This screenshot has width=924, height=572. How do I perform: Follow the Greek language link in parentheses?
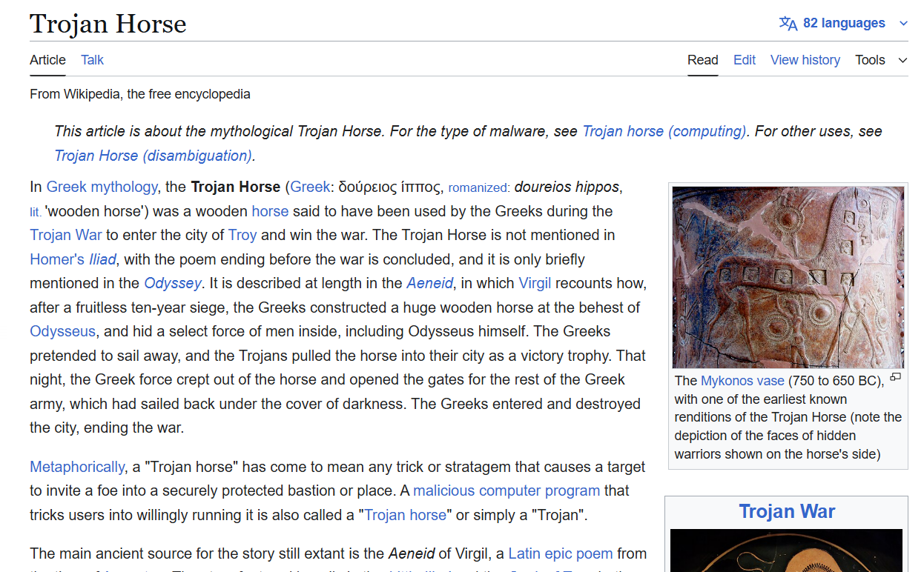pyautogui.click(x=310, y=187)
